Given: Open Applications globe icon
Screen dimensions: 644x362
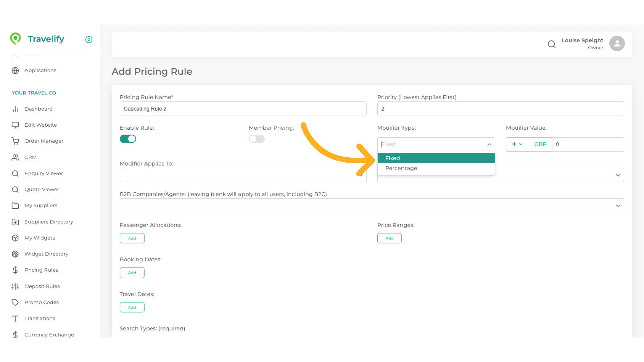Looking at the screenshot, I should (x=15, y=70).
